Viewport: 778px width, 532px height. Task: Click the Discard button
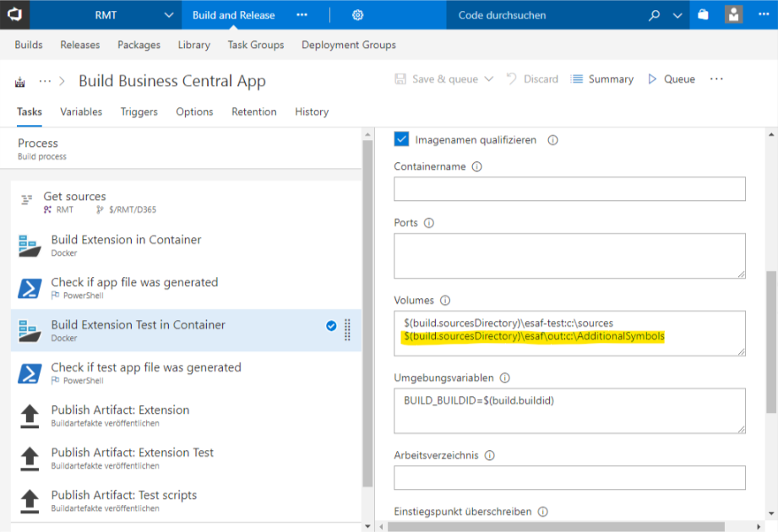point(532,79)
